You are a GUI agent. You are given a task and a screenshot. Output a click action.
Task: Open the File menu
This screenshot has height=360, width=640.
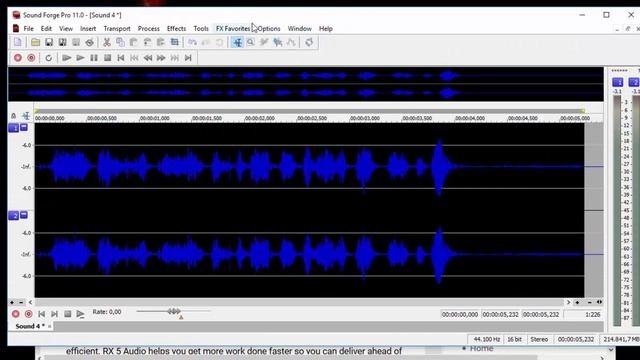(29, 29)
